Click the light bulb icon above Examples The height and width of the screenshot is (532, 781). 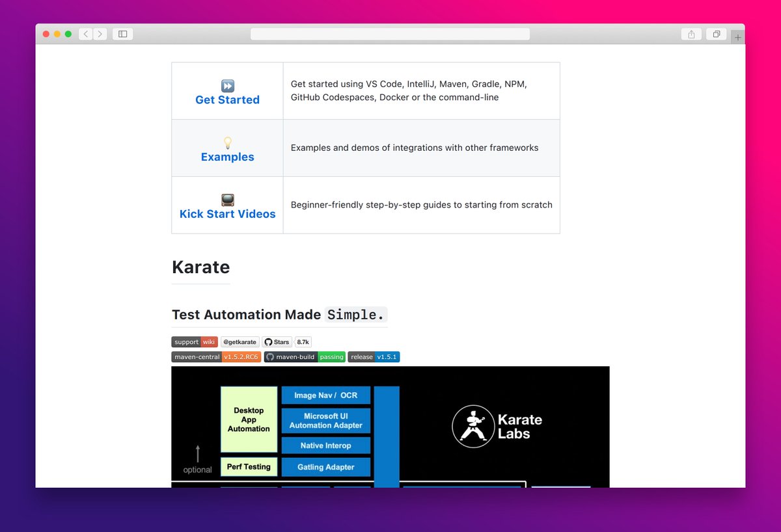[227, 142]
